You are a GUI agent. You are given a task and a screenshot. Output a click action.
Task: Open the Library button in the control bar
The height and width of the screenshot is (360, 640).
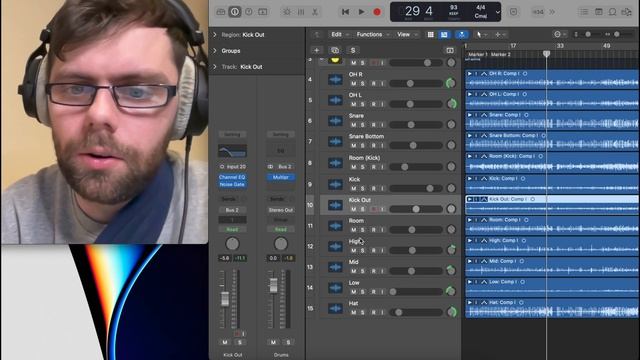click(221, 12)
